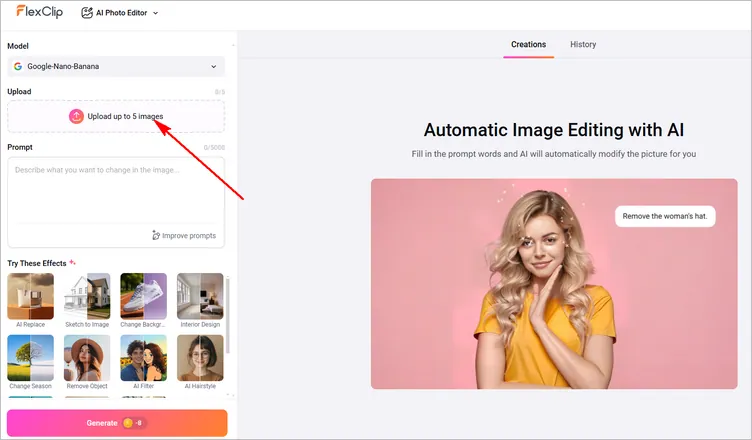The height and width of the screenshot is (440, 752).
Task: Select the Sketch to Image effect
Action: point(87,296)
